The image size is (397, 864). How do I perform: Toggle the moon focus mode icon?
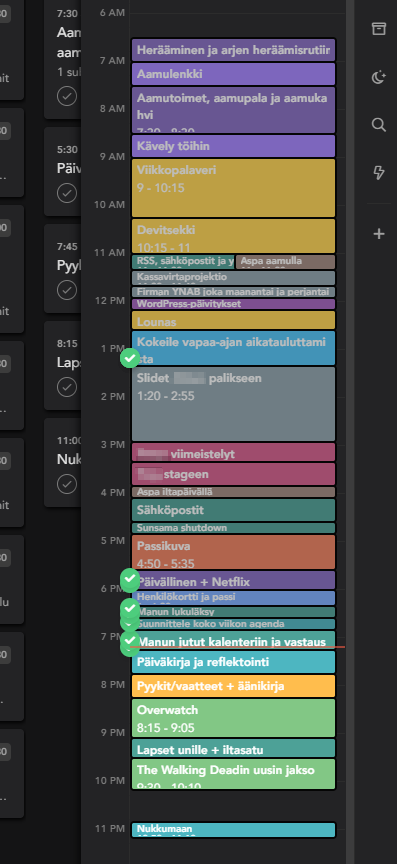click(378, 78)
